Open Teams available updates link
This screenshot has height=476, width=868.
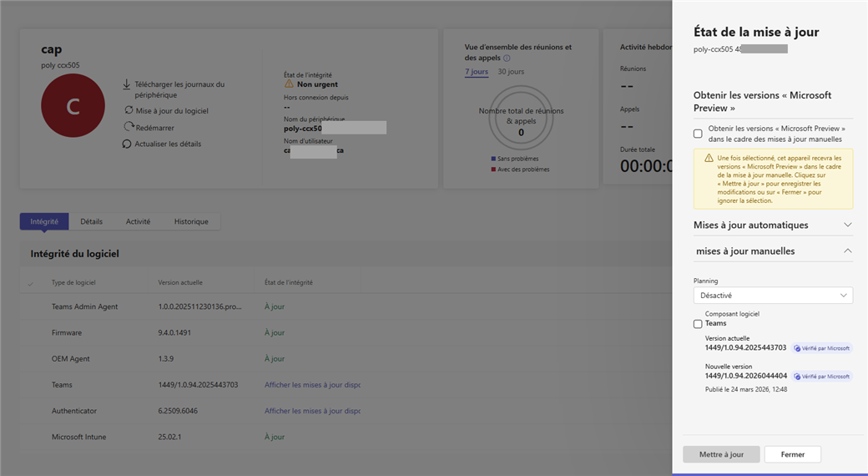click(312, 385)
